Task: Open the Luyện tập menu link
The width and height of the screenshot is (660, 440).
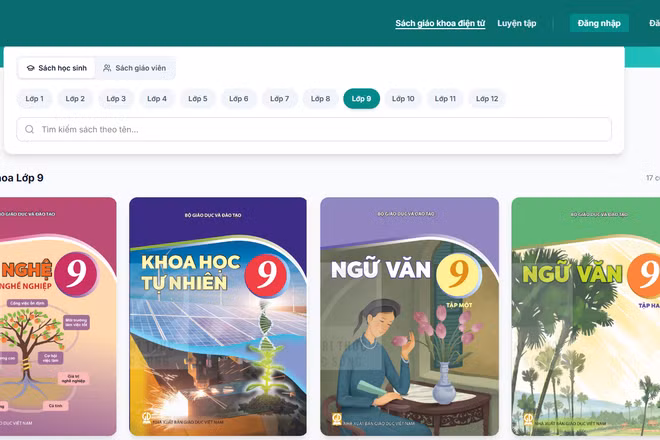Action: pos(516,24)
